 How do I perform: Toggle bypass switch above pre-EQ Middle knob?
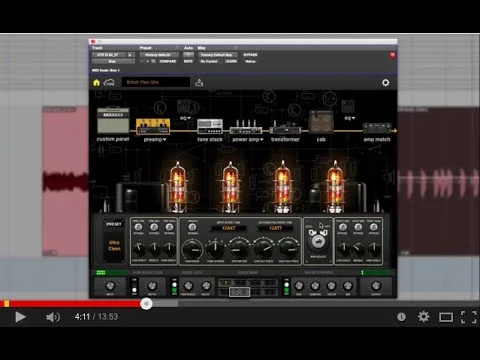[154, 227]
